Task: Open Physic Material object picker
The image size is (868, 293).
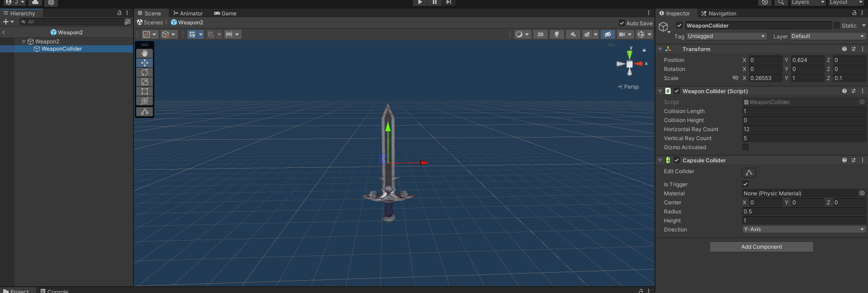Action: [862, 193]
